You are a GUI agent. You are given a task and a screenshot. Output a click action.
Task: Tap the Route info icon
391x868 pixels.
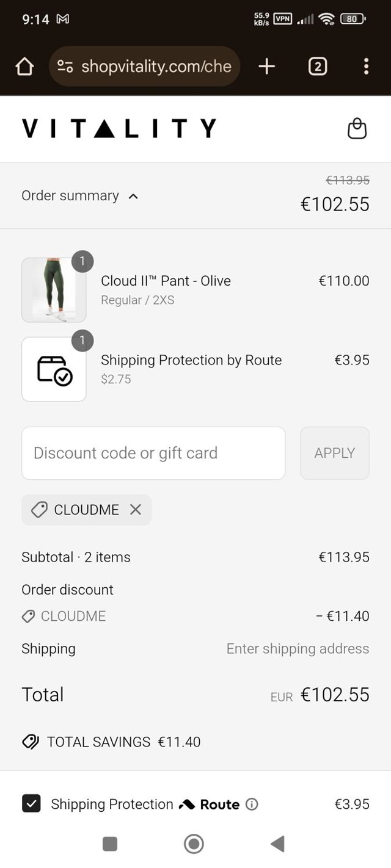click(252, 805)
